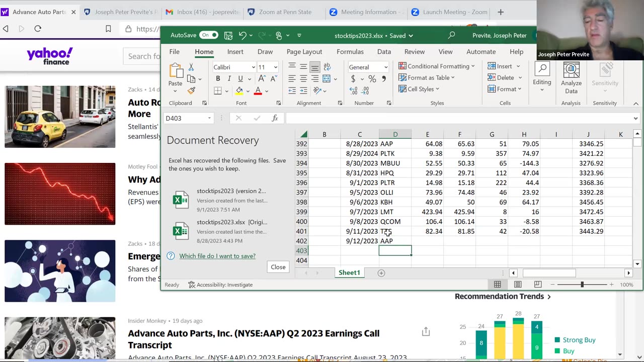The width and height of the screenshot is (644, 362).
Task: Close the Document Recovery pane
Action: pyautogui.click(x=278, y=267)
